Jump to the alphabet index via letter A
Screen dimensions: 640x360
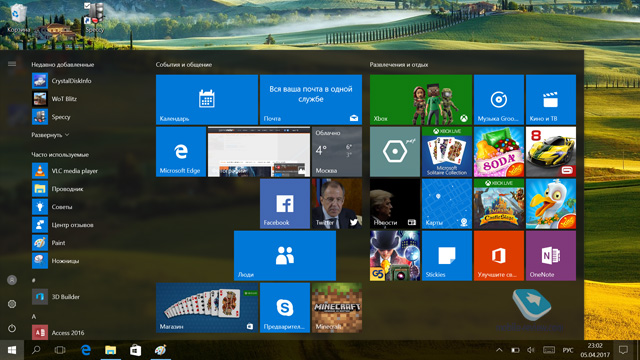(x=34, y=316)
